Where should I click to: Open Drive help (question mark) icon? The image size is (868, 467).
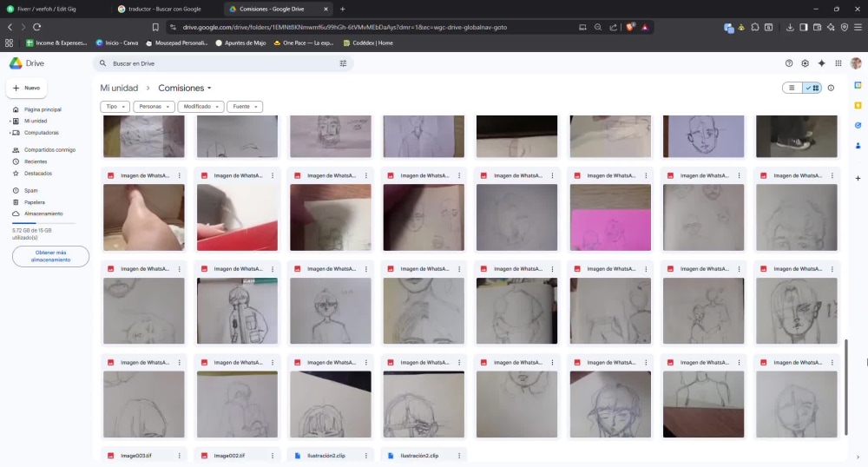789,63
